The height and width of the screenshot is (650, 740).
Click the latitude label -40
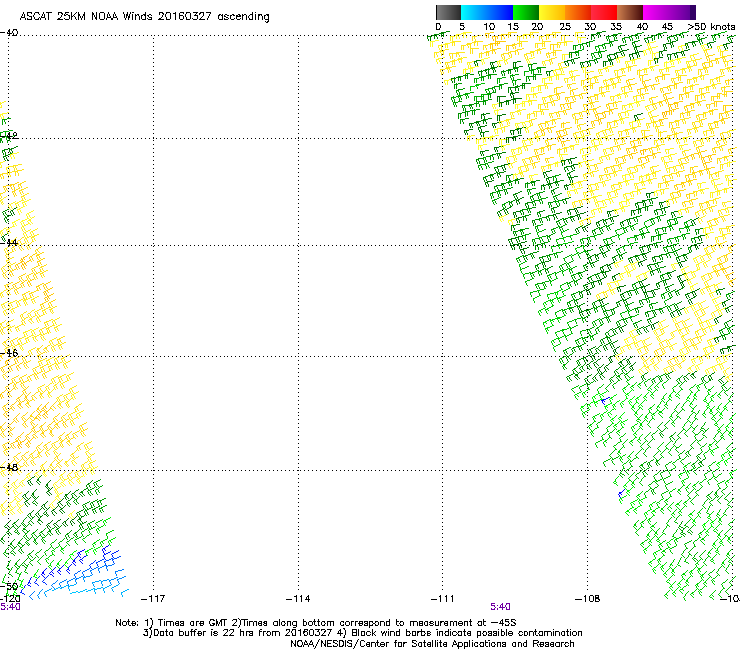pos(9,33)
